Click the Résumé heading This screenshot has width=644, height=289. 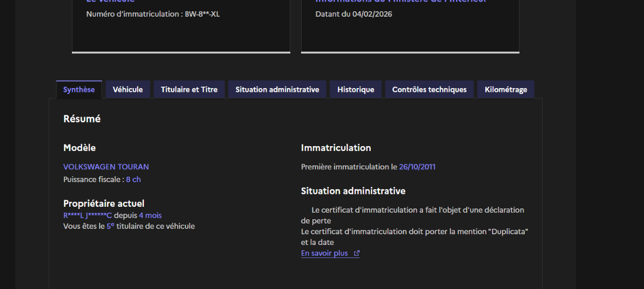82,119
